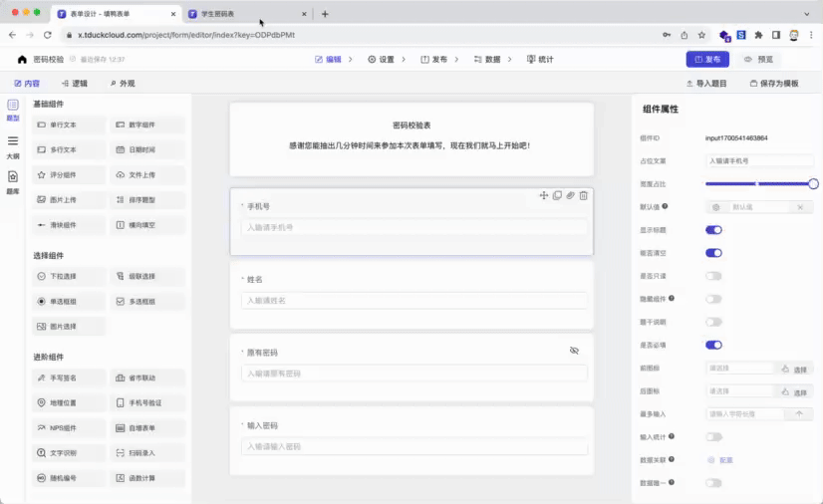
Task: Insert the 自增表单 component
Action: point(147,428)
